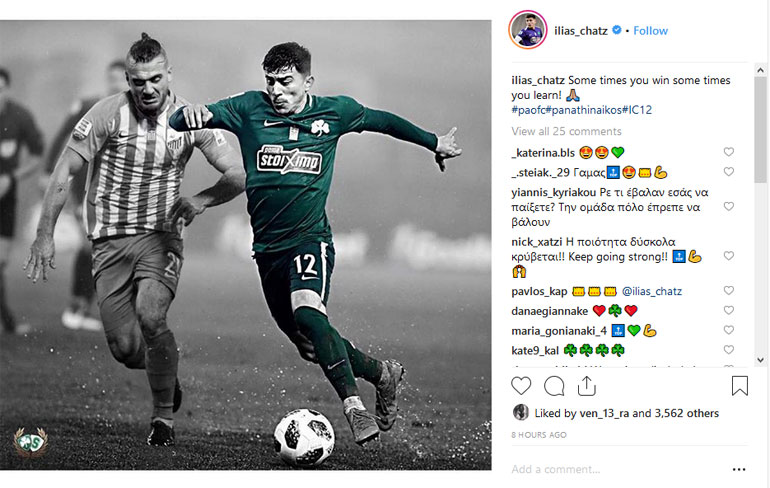The height and width of the screenshot is (488, 770).
Task: Open the comment bubble icon
Action: 554,386
